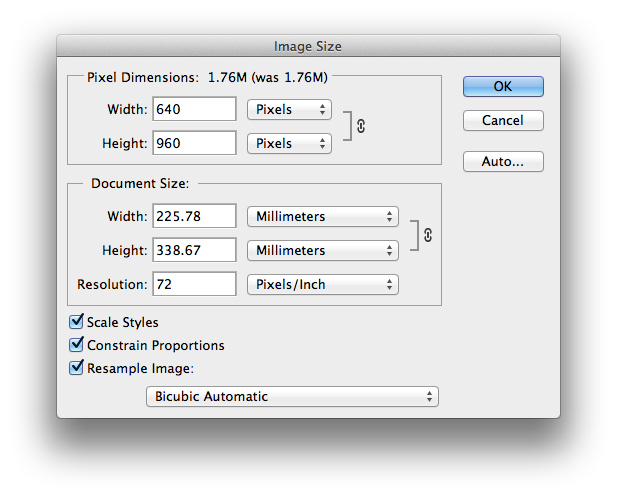Click the Cancel button

coord(503,120)
